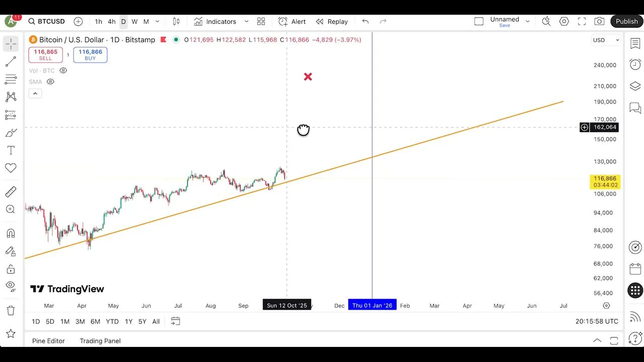644x362 pixels.
Task: Open the economic calendar sidebar panel
Action: (x=635, y=269)
